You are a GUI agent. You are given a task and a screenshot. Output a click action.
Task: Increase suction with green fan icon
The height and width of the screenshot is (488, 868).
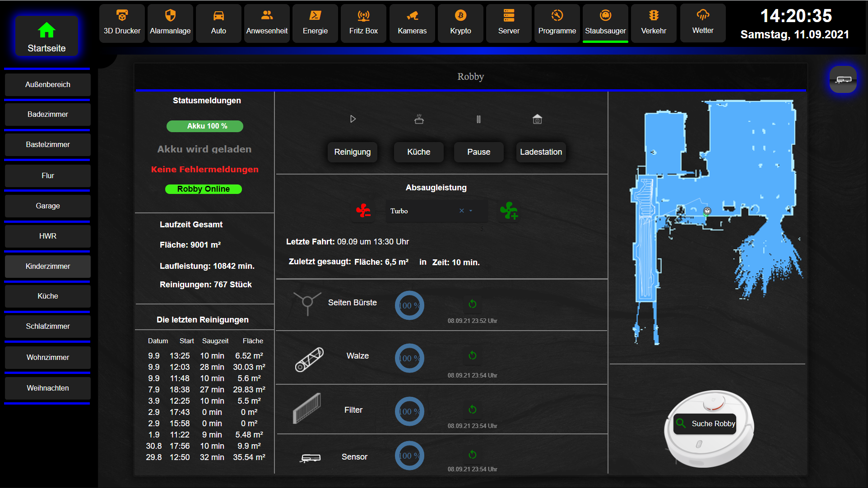[509, 211]
